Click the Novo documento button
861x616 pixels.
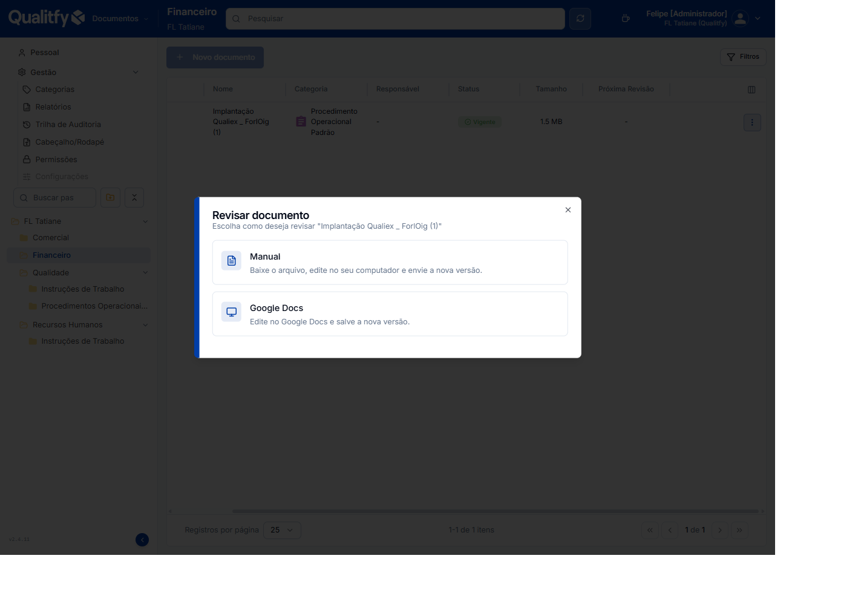click(x=215, y=57)
